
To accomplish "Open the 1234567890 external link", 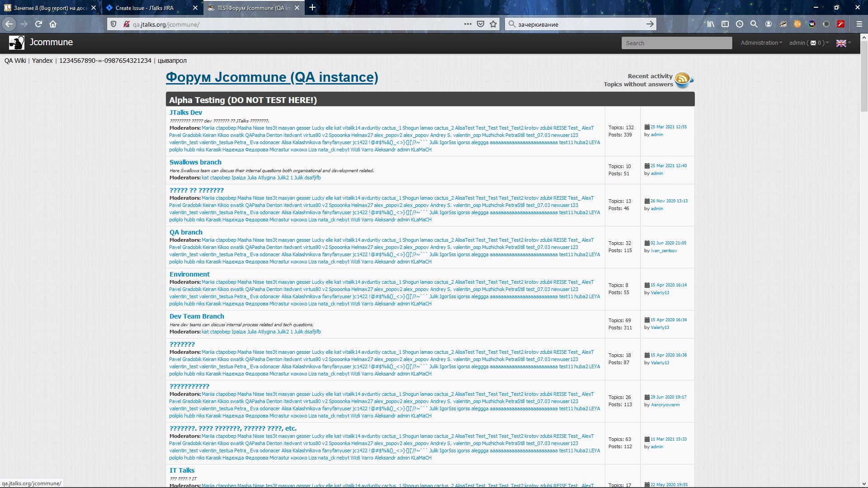I will 105,61.
